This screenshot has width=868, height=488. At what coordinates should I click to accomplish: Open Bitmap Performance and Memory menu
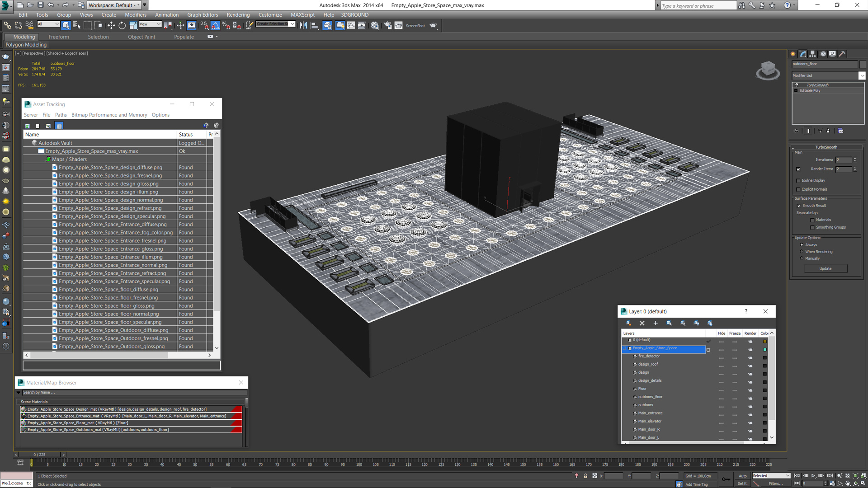109,115
